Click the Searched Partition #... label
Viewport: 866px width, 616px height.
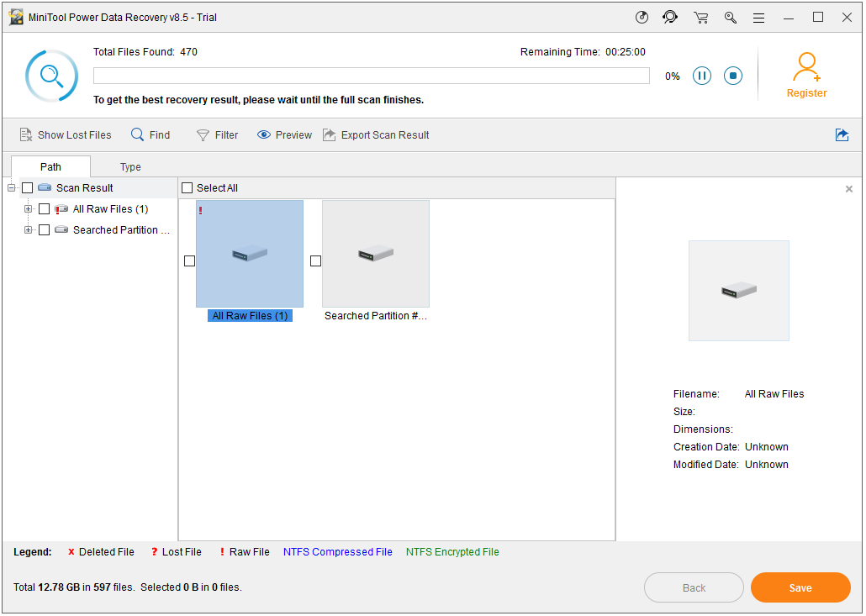pos(376,316)
